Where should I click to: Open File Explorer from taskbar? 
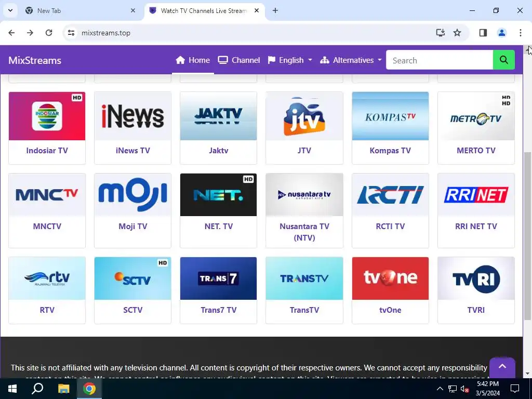[63, 389]
